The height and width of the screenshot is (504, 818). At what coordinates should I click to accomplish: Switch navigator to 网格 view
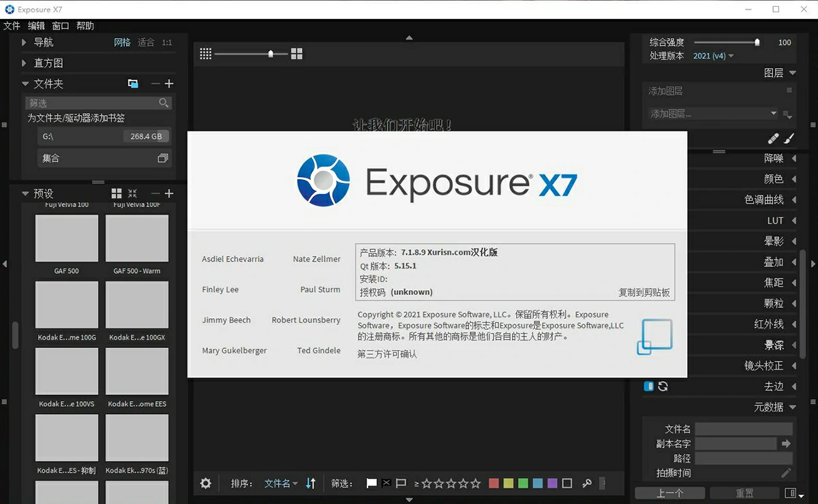(x=122, y=42)
